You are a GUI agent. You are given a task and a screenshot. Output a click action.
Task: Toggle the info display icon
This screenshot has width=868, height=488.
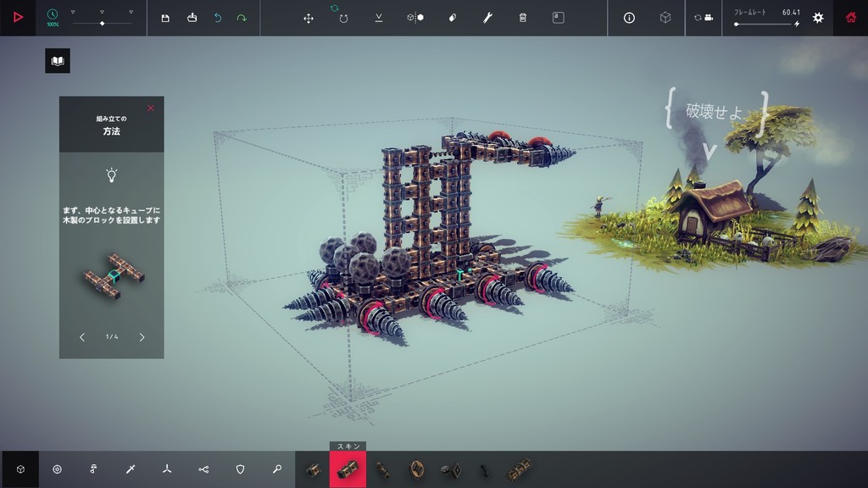click(629, 18)
